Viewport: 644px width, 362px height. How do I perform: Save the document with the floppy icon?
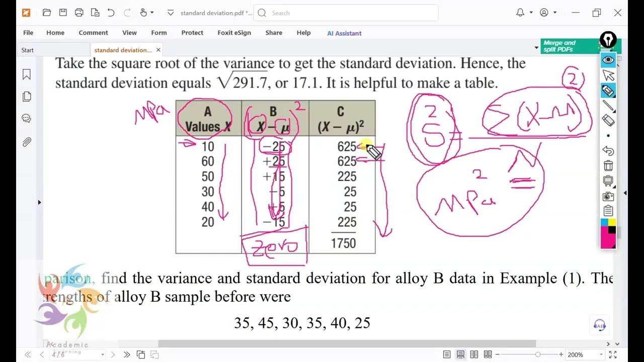click(x=63, y=13)
